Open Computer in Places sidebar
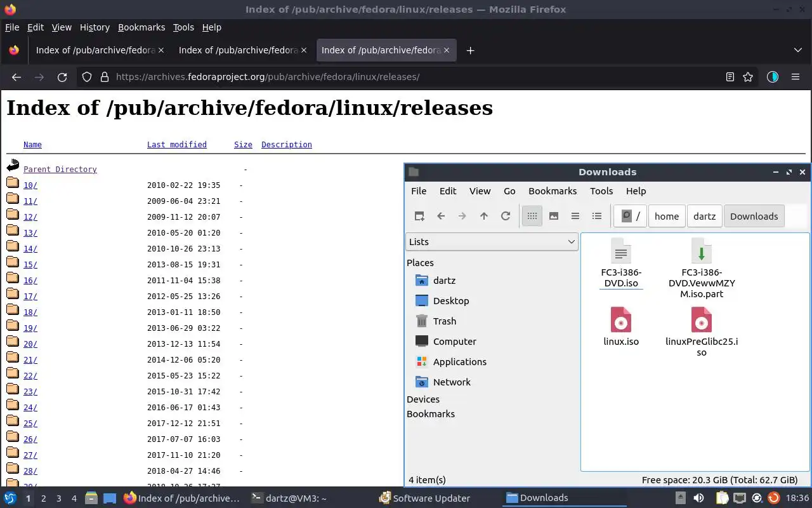 (454, 342)
